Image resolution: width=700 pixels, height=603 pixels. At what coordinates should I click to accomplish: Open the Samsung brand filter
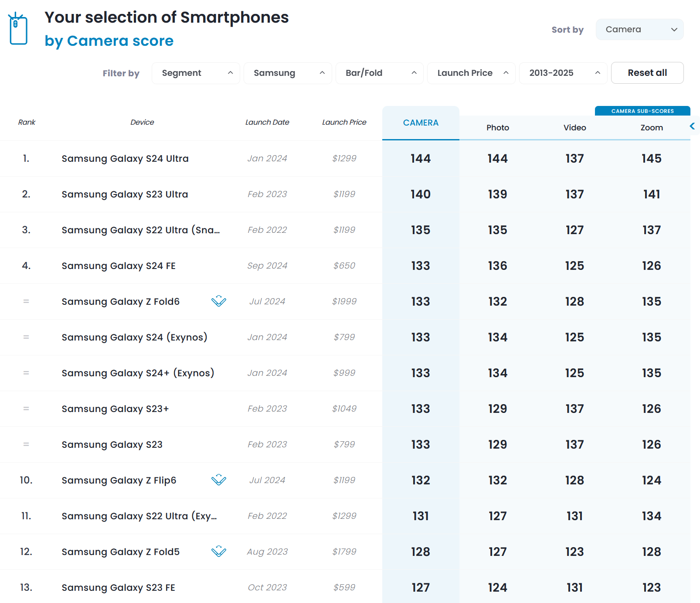(288, 73)
